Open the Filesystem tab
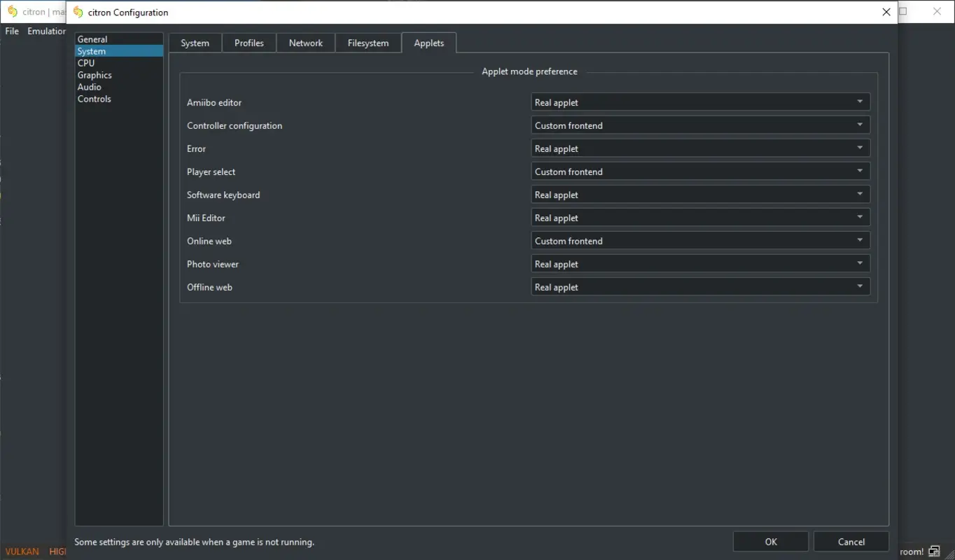 tap(368, 43)
